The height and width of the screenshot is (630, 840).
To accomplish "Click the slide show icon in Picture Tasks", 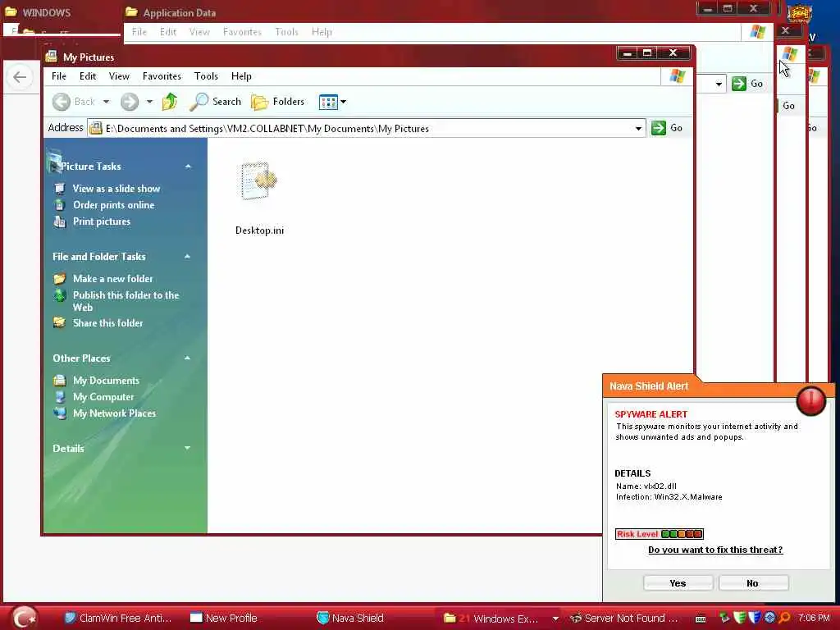I will click(x=60, y=189).
